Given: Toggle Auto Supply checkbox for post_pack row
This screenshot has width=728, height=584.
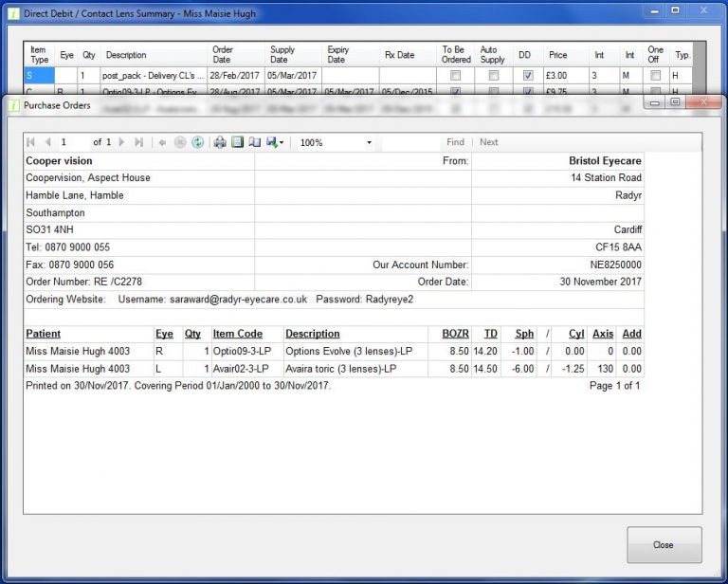Looking at the screenshot, I should [x=494, y=75].
